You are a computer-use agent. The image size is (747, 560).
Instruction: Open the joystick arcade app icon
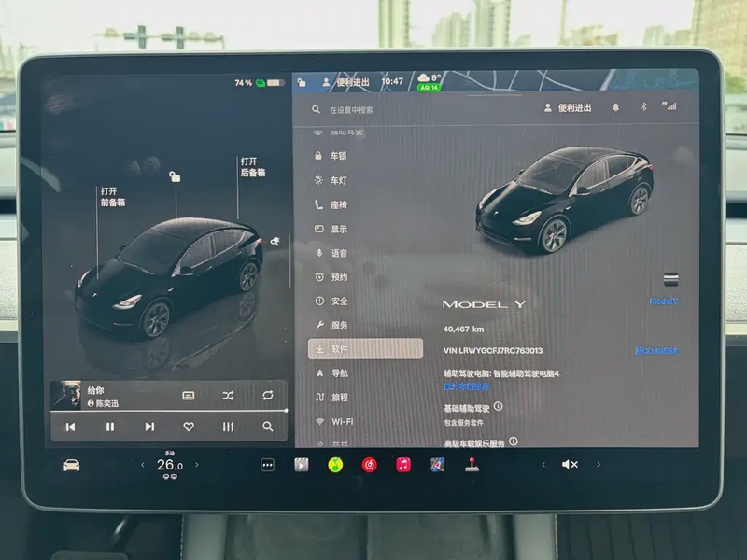tap(470, 465)
